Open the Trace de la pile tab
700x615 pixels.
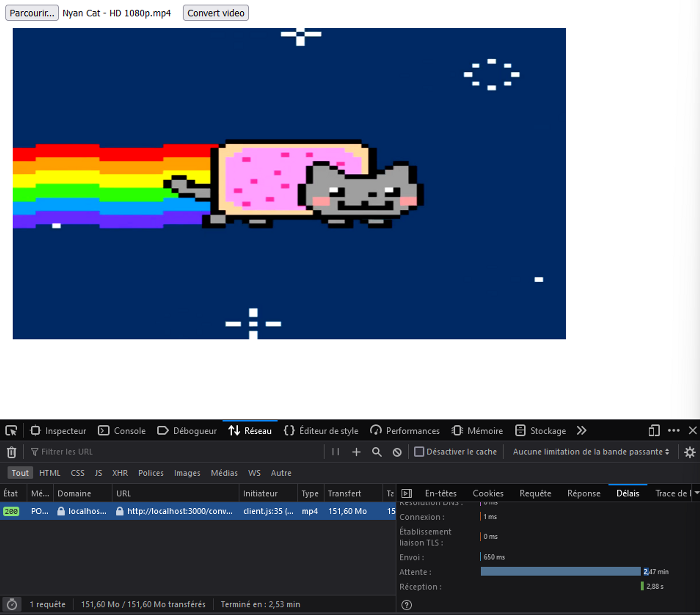coord(673,493)
